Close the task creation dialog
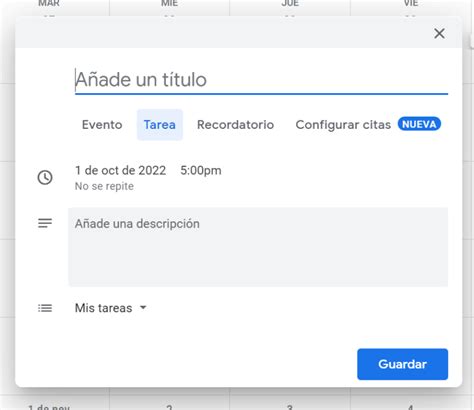This screenshot has width=474, height=410. [x=439, y=33]
